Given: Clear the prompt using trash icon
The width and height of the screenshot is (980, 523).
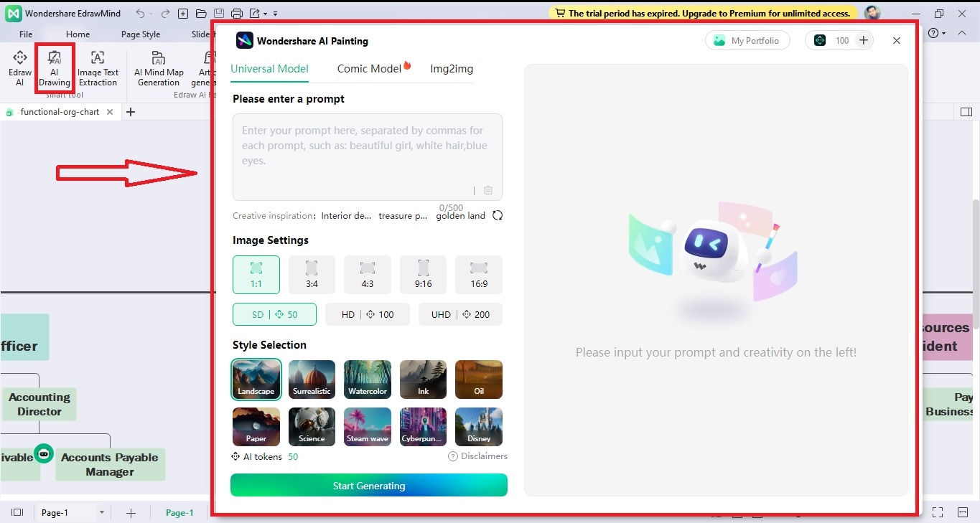Looking at the screenshot, I should pos(488,190).
